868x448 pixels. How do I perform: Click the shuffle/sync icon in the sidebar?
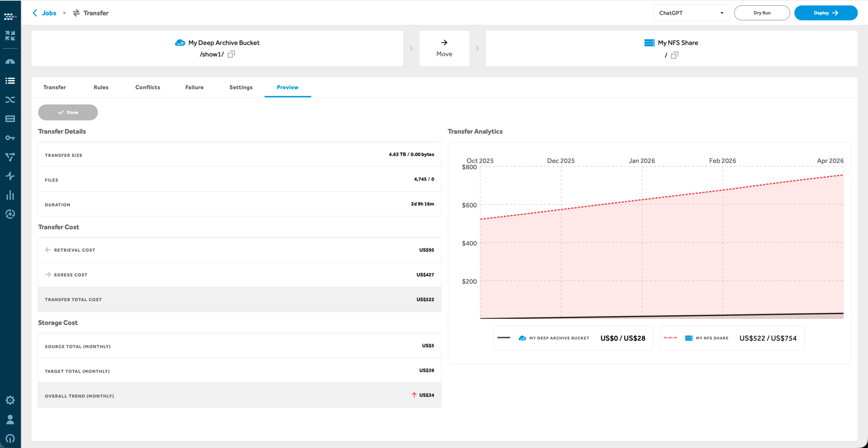coord(10,100)
